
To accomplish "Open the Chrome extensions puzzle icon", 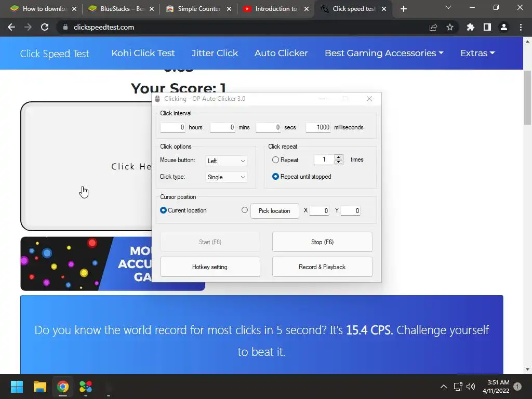I will [471, 27].
